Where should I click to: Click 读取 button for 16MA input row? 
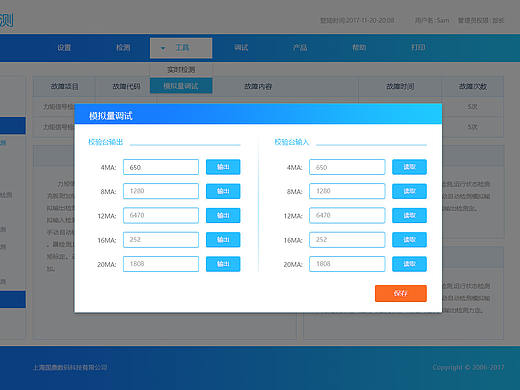(x=409, y=240)
